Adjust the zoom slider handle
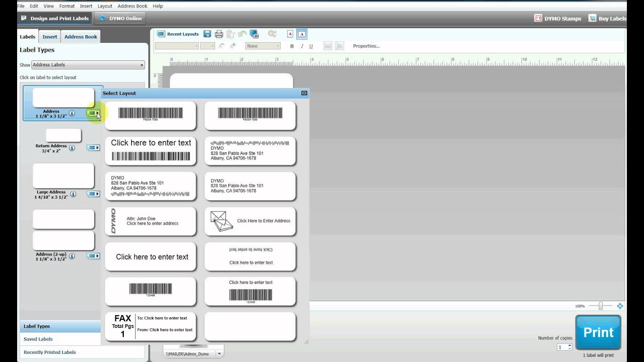Image resolution: width=644 pixels, height=362 pixels. click(x=600, y=306)
